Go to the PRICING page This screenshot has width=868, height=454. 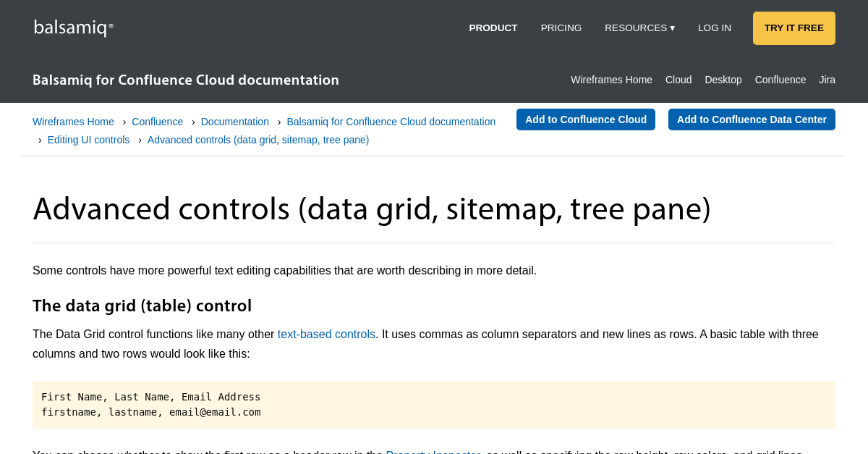pyautogui.click(x=561, y=28)
